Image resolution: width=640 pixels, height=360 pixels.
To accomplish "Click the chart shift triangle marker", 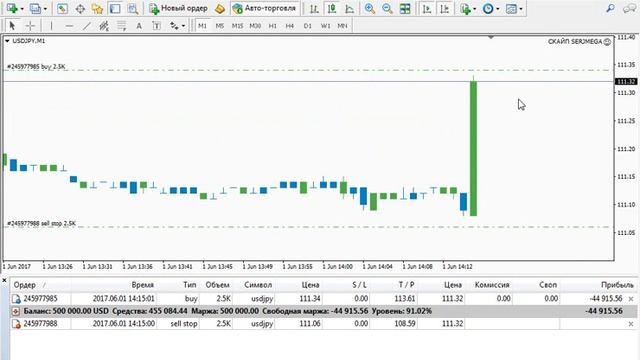I will (491, 37).
